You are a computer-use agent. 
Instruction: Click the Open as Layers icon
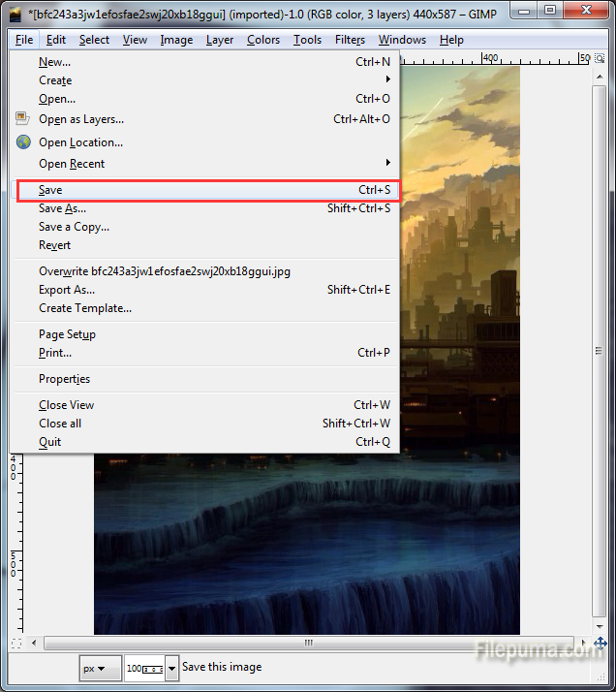(x=23, y=119)
